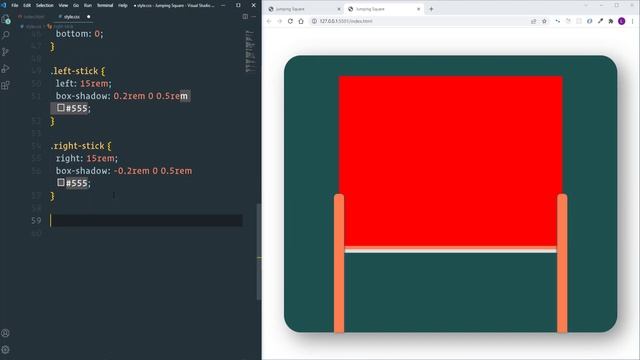Open the Manage gear in VS Code
Screen dimensions: 640x360
tap(6, 350)
